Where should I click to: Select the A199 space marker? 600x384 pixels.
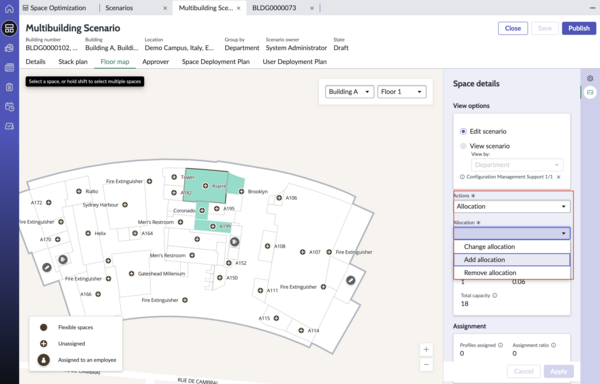[x=213, y=226]
